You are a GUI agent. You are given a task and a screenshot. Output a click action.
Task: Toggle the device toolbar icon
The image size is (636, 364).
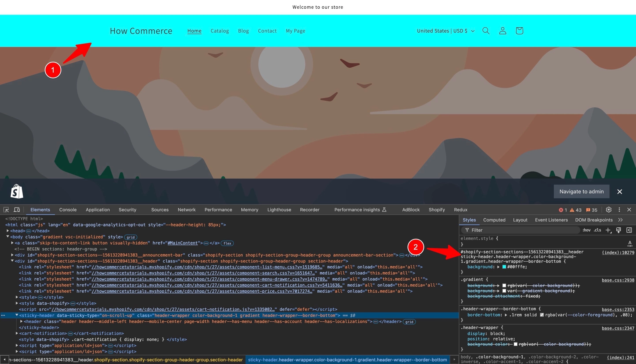pos(17,209)
